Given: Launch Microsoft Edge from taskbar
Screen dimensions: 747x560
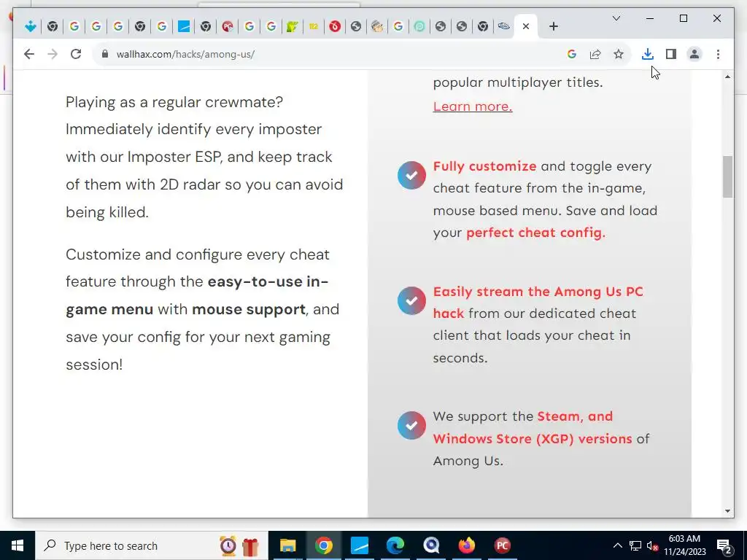Looking at the screenshot, I should tap(395, 545).
